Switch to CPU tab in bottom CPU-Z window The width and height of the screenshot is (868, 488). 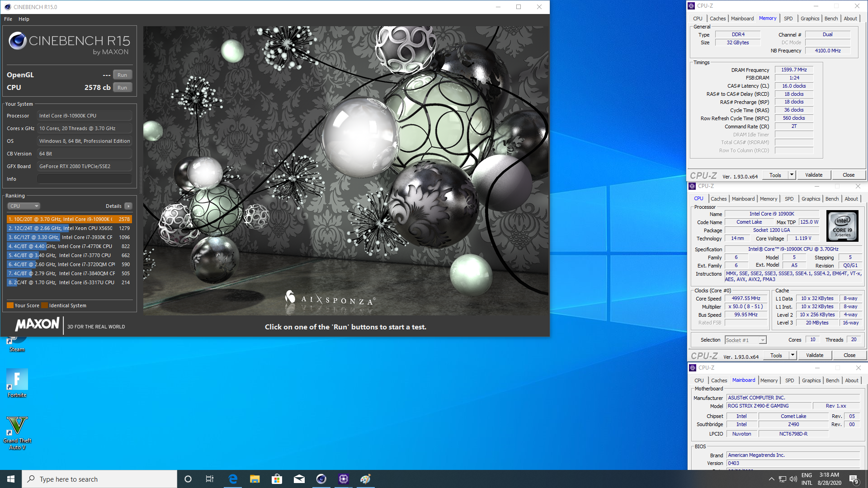[699, 380]
